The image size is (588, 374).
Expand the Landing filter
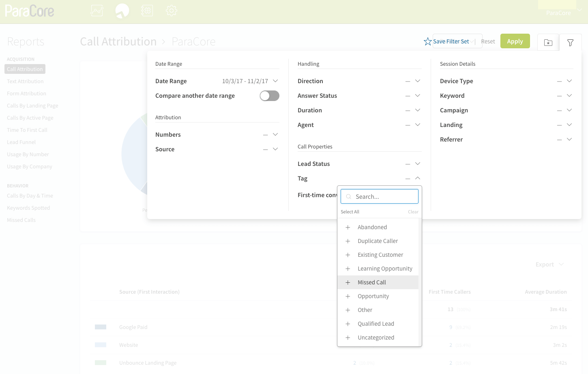coord(569,125)
